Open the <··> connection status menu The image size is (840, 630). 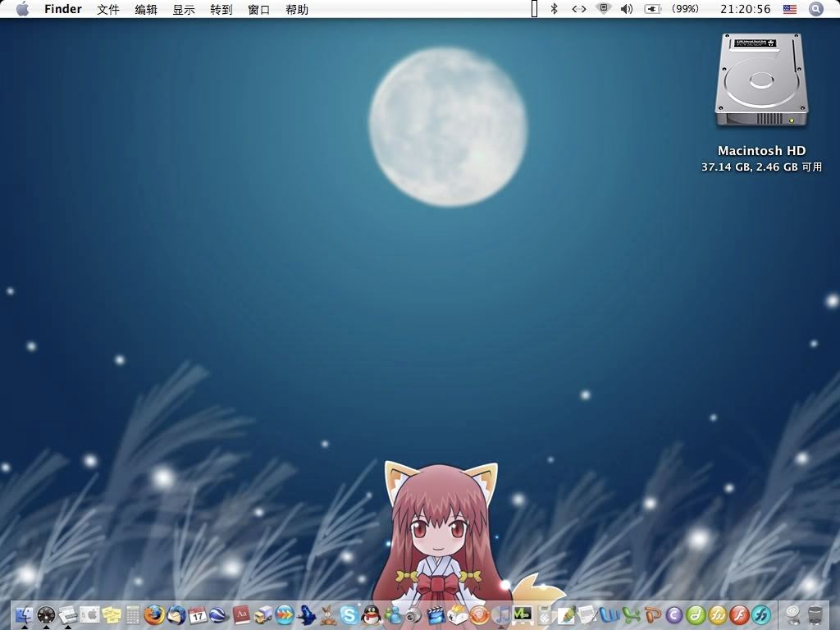point(579,9)
